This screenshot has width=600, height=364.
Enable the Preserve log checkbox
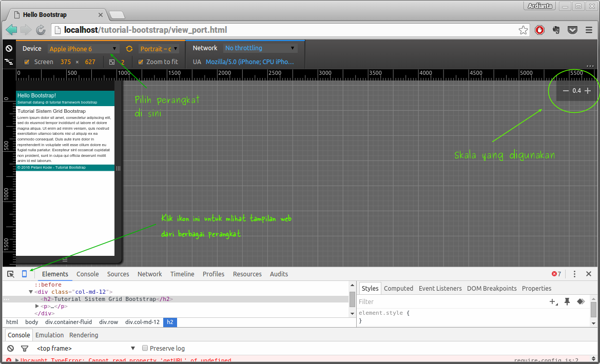[x=145, y=348]
